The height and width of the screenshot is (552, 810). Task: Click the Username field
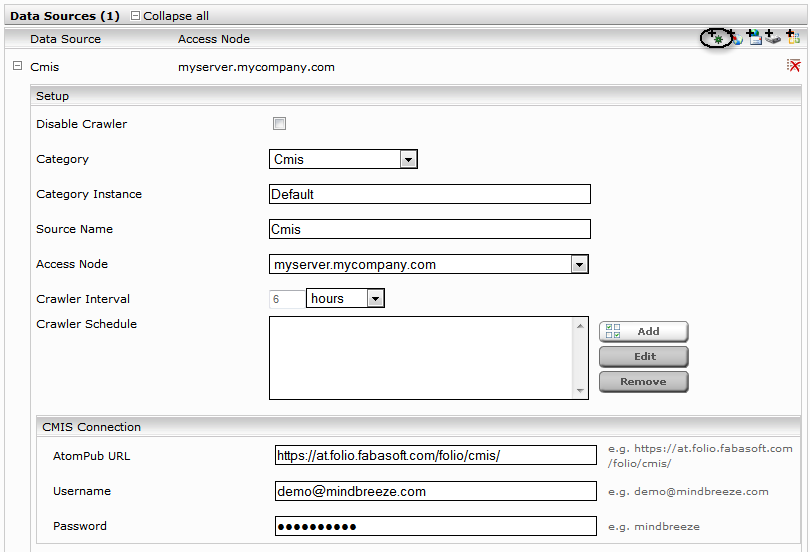[435, 491]
